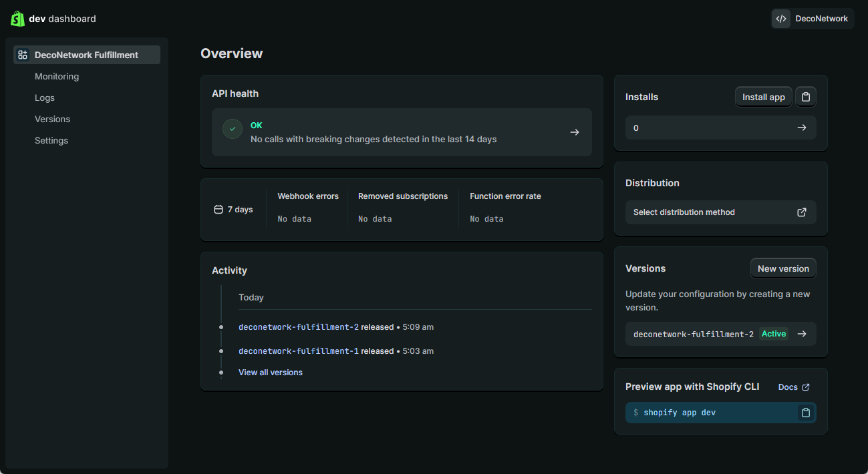
Task: Click the Docs external link icon
Action: 806,387
